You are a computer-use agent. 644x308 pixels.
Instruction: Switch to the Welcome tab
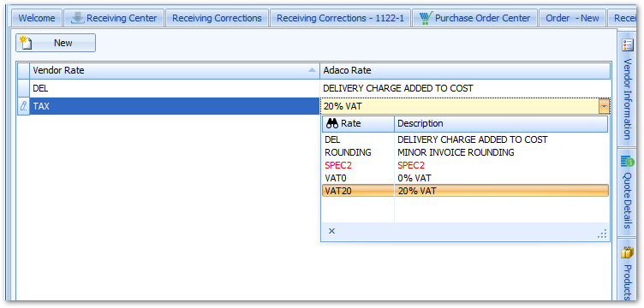[37, 18]
